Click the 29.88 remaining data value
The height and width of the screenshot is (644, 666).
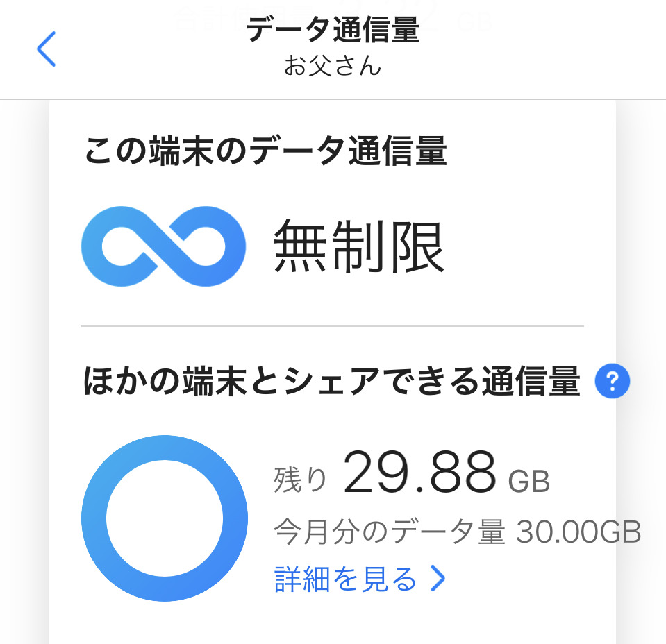click(x=420, y=473)
